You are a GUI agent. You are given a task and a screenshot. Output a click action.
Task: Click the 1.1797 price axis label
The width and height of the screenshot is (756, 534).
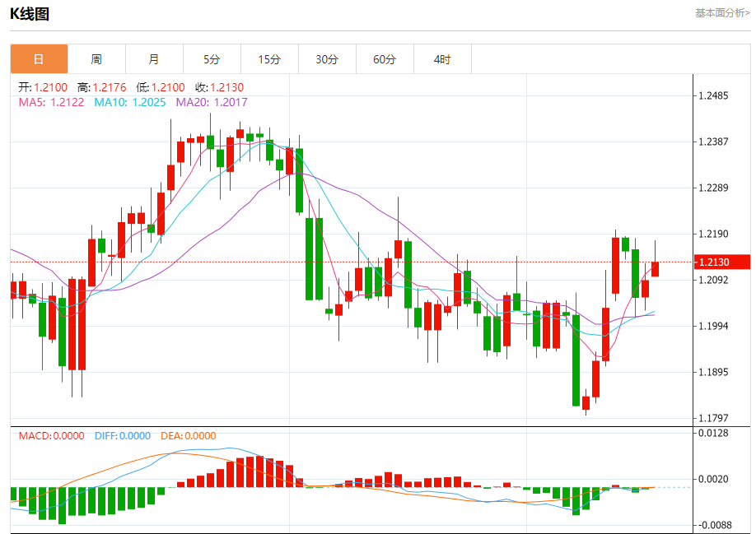[x=713, y=418]
